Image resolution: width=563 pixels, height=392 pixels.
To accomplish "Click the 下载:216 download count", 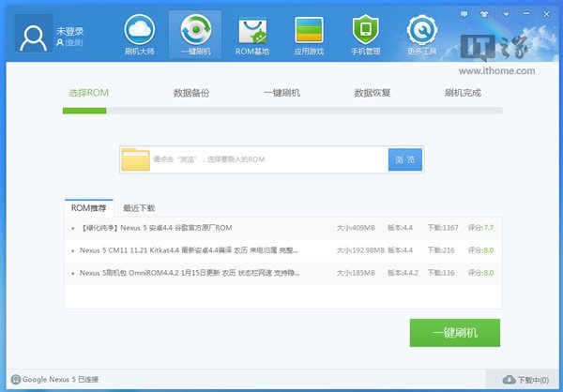I will point(441,250).
